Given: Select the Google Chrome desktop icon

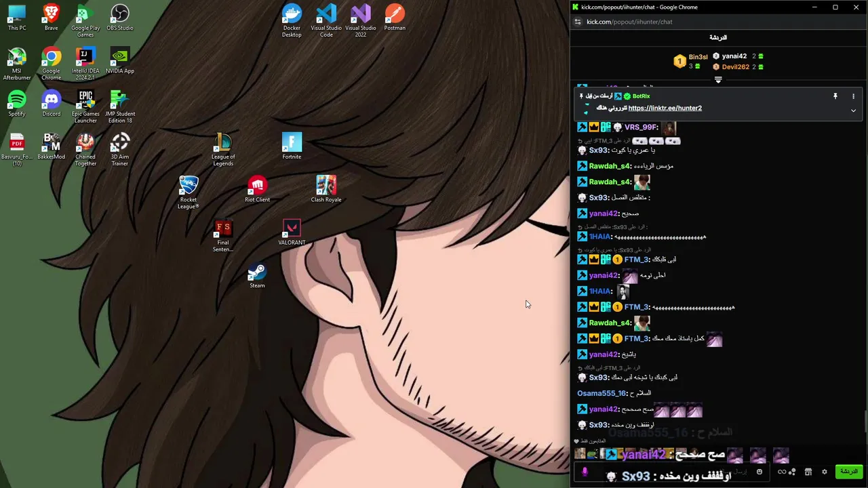Looking at the screenshot, I should [51, 64].
